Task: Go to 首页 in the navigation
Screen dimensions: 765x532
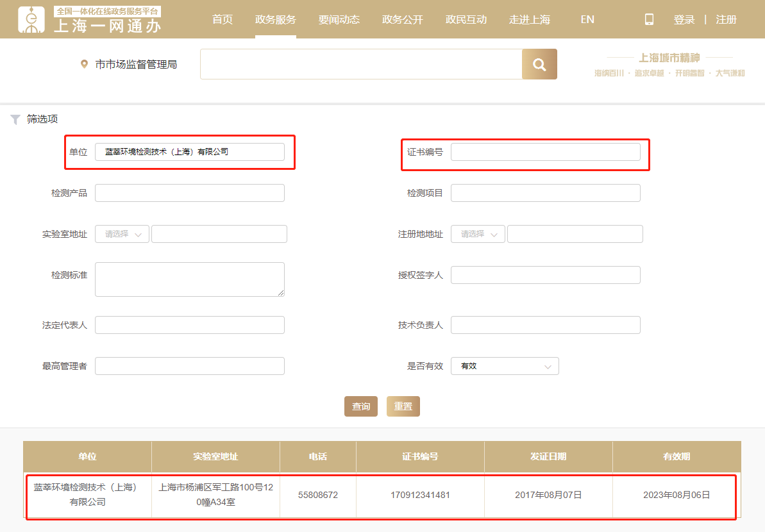Action: [223, 19]
